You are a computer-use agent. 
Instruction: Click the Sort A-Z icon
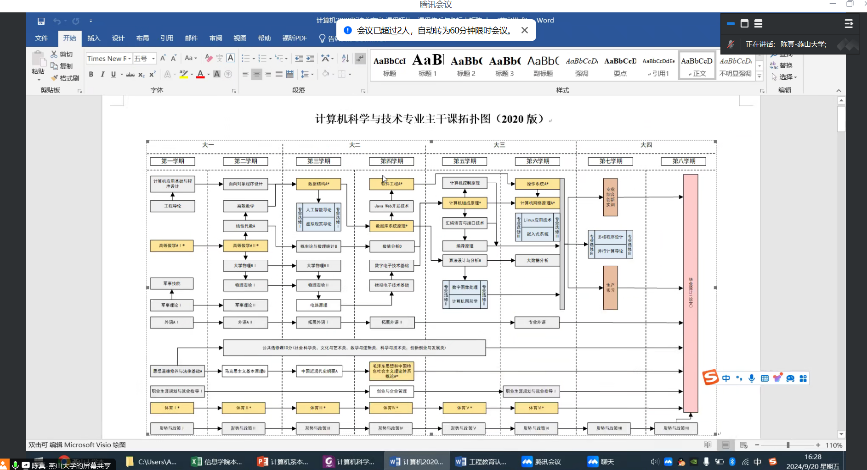click(x=346, y=58)
